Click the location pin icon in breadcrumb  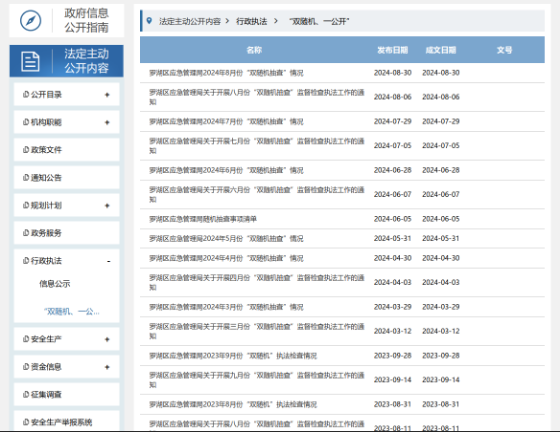click(x=149, y=21)
